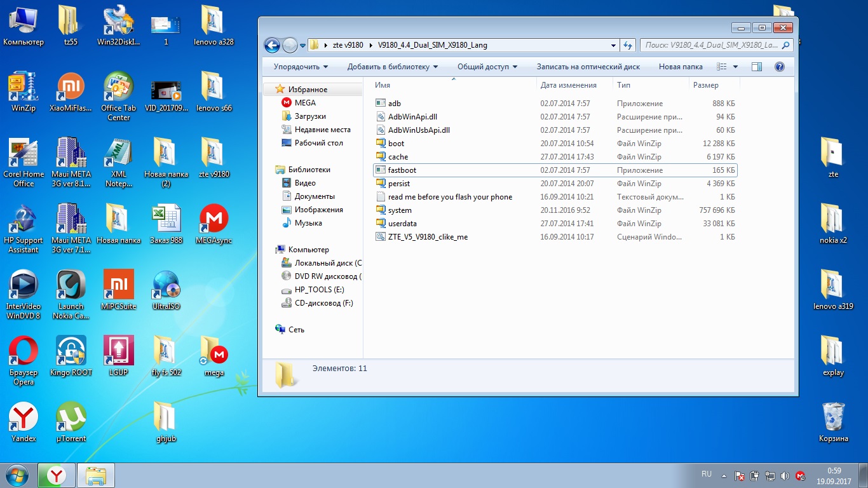868x488 pixels.
Task: Open the view options dropdown arrow
Action: click(735, 67)
